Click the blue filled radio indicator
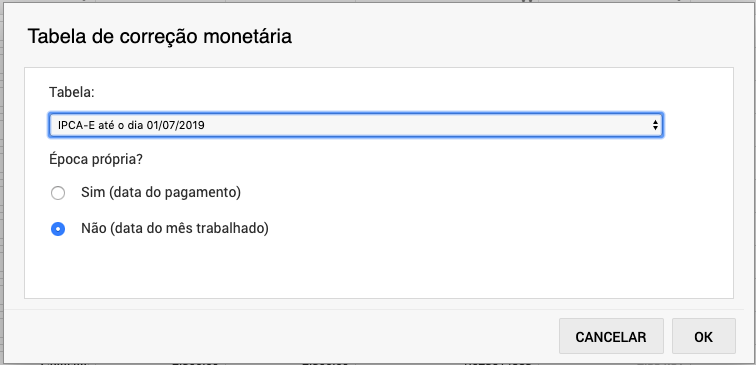Viewport: 756px width, 365px height. [x=58, y=229]
